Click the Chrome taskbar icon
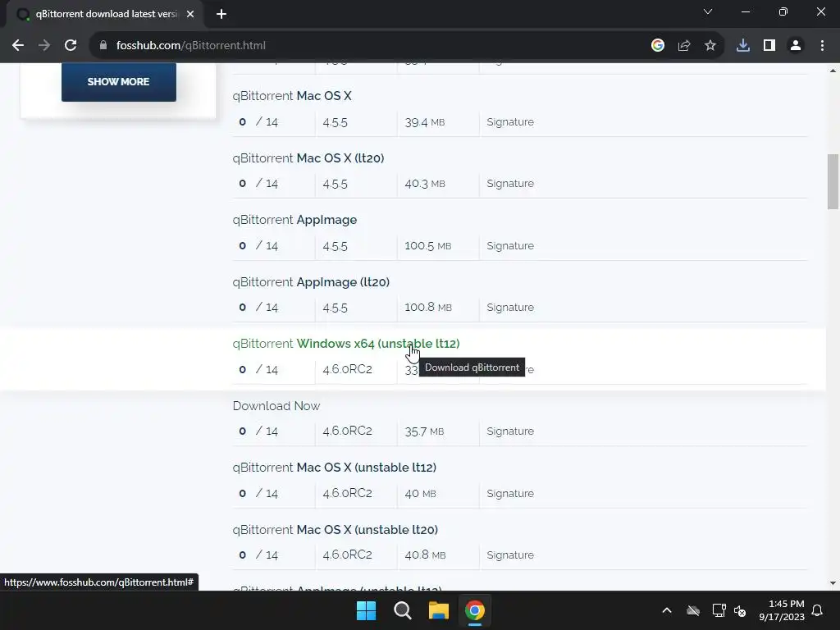The width and height of the screenshot is (840, 630). pyautogui.click(x=475, y=610)
